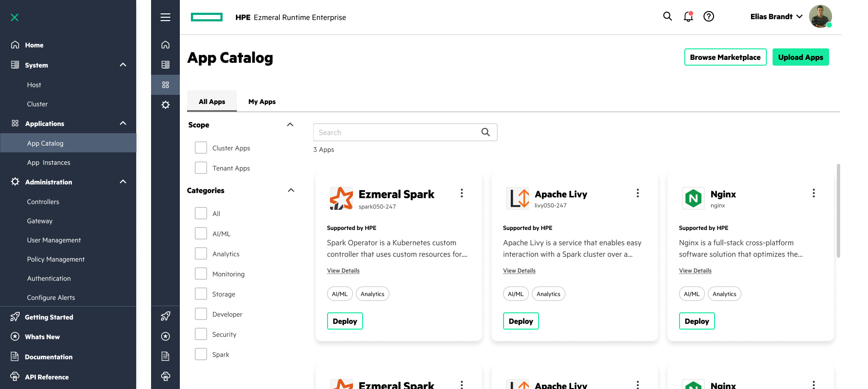
Task: Open the notifications bell
Action: [688, 16]
